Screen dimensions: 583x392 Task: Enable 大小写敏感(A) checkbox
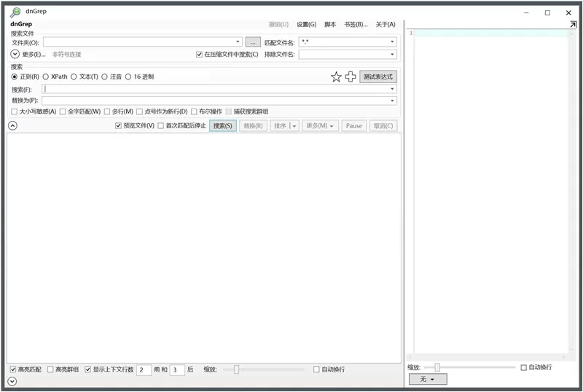[x=14, y=111]
